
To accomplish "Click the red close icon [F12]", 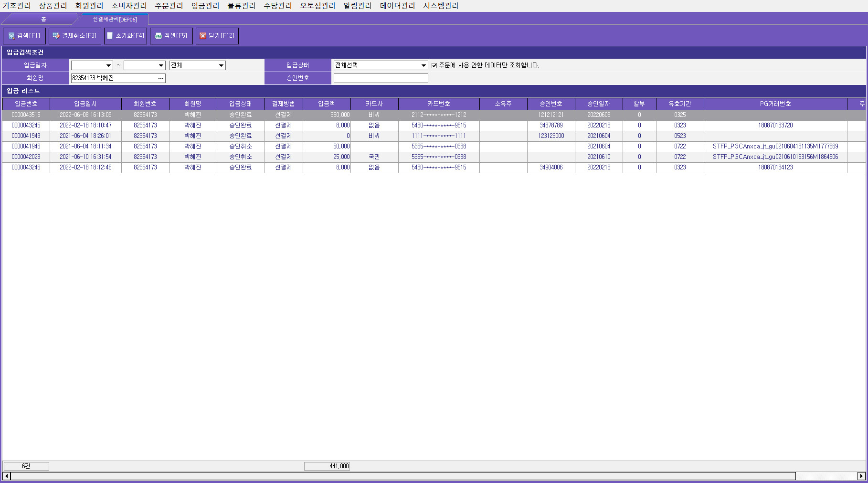I will pyautogui.click(x=203, y=36).
